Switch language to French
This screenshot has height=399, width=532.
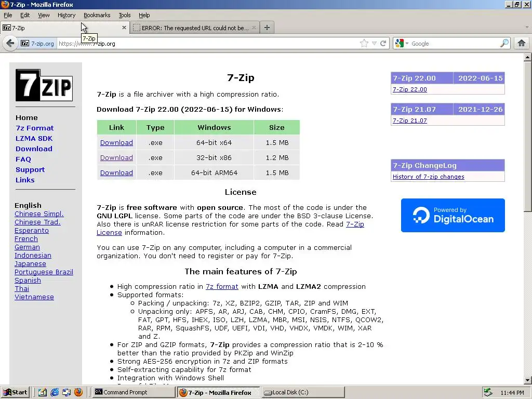(x=26, y=239)
